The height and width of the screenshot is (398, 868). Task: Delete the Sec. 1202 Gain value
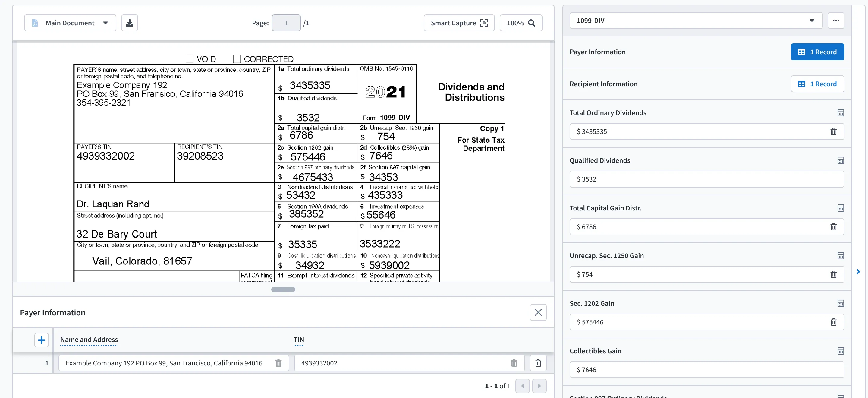coord(833,322)
